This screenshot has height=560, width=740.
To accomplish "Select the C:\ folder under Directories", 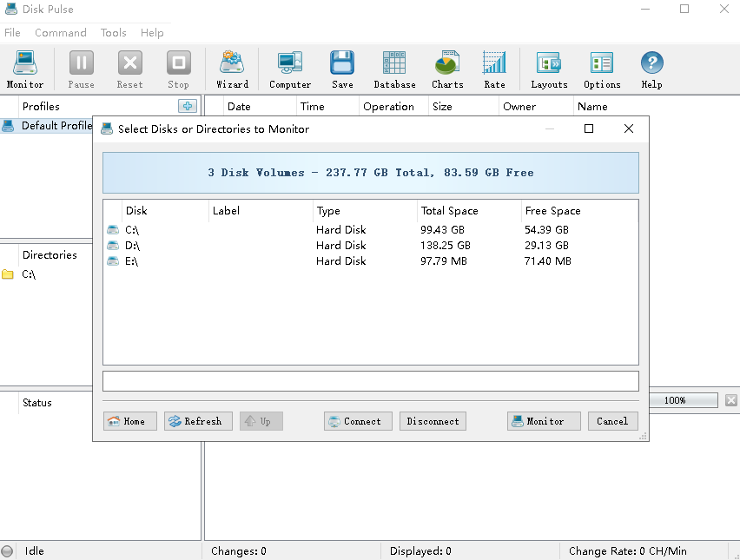I will click(x=29, y=274).
